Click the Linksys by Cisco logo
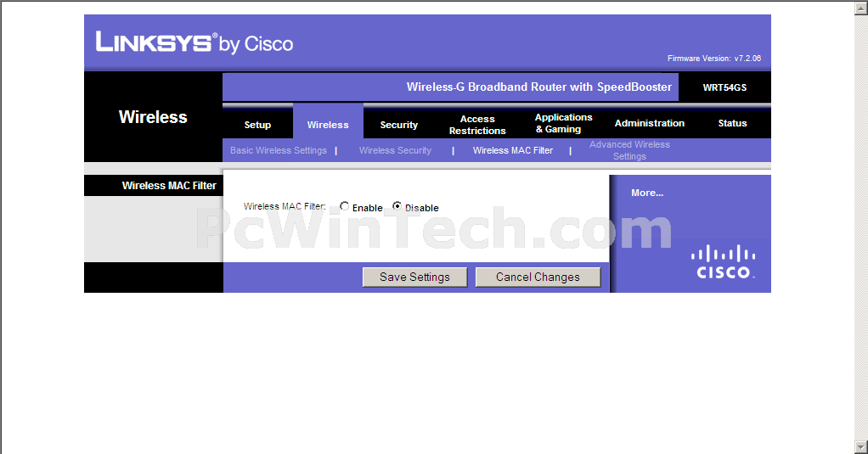The image size is (868, 454). 194,42
